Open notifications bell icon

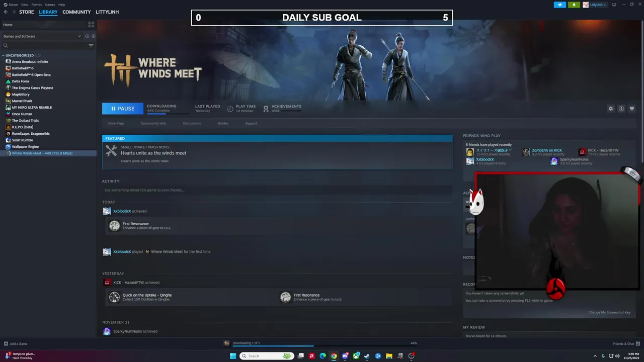pos(574,5)
